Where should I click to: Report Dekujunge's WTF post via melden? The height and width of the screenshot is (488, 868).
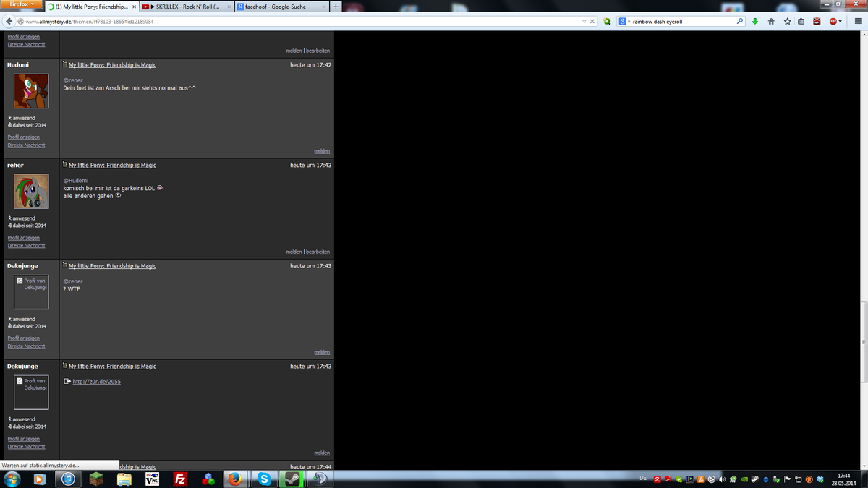point(322,352)
